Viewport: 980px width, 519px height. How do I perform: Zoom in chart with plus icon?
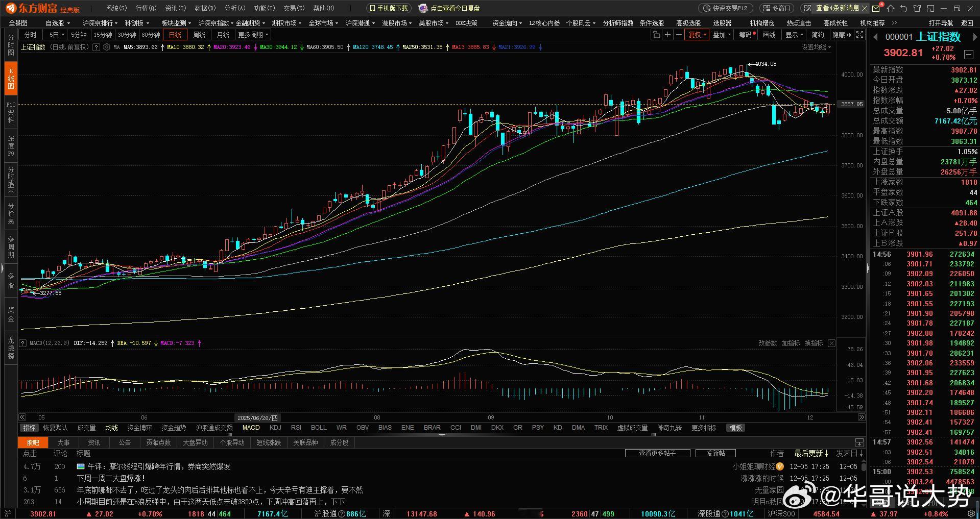[x=667, y=35]
